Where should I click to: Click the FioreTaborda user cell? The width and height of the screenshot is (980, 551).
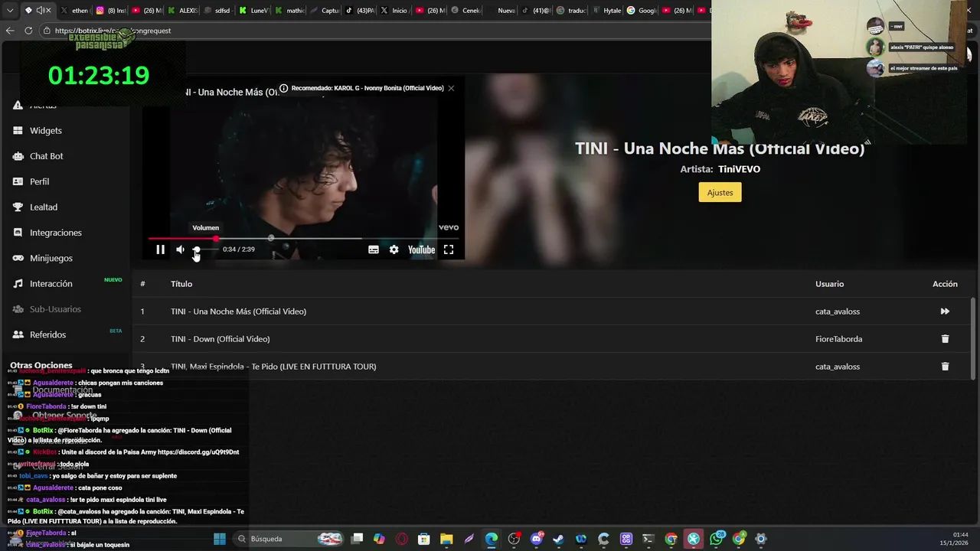tap(838, 339)
